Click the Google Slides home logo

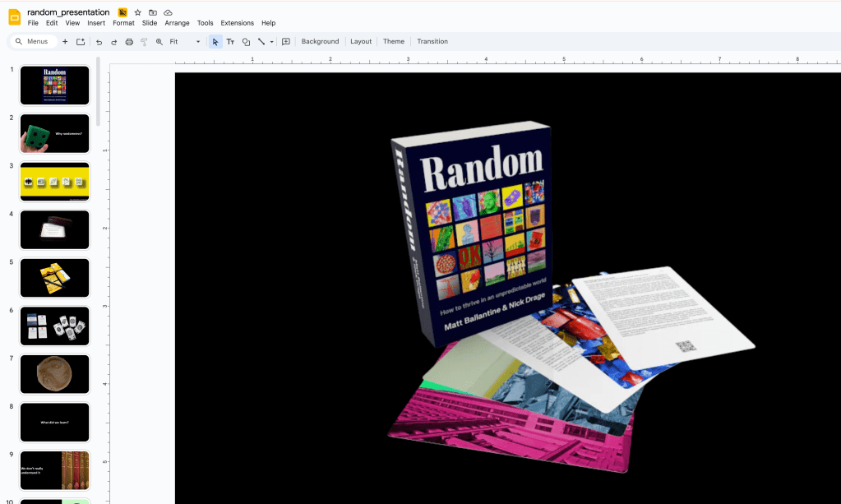tap(14, 16)
